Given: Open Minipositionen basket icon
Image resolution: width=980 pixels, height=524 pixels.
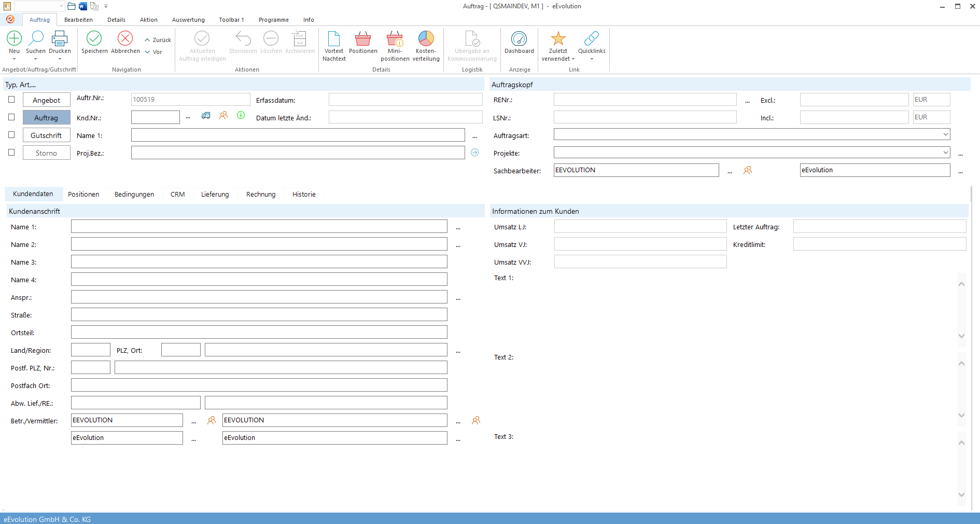Looking at the screenshot, I should tap(395, 38).
